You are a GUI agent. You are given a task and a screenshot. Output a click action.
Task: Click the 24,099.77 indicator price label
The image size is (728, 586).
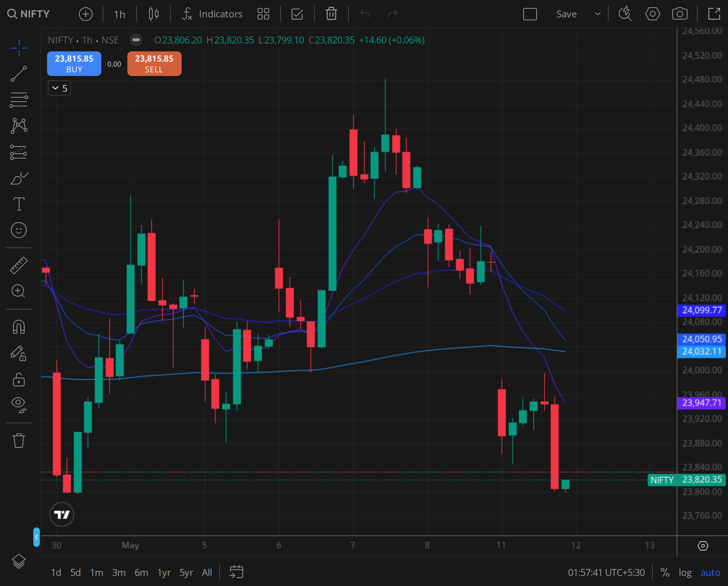pos(702,310)
